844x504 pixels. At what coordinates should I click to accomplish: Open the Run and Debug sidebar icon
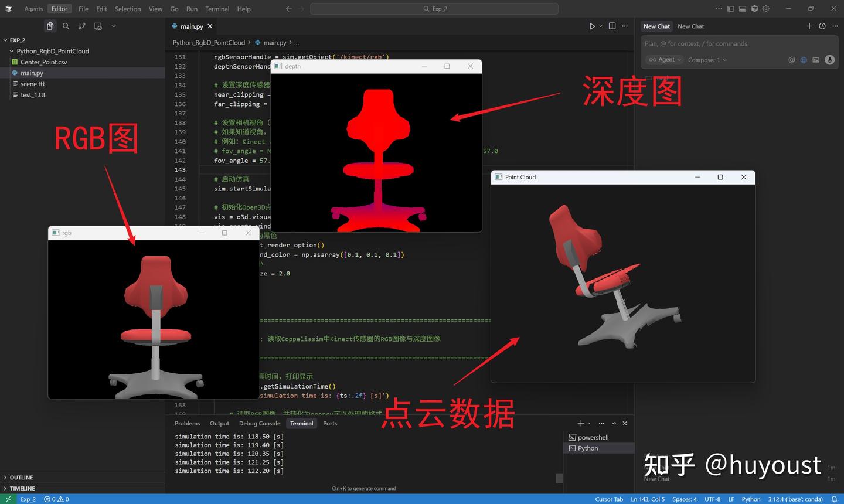(x=98, y=26)
